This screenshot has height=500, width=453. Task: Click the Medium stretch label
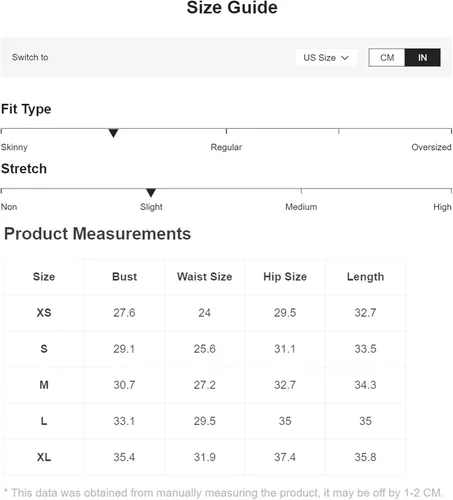301,207
